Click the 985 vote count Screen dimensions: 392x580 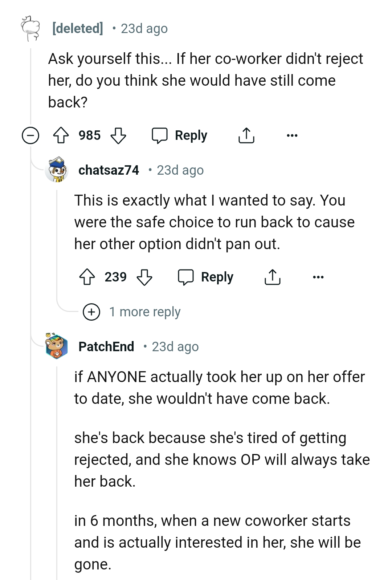click(x=89, y=135)
